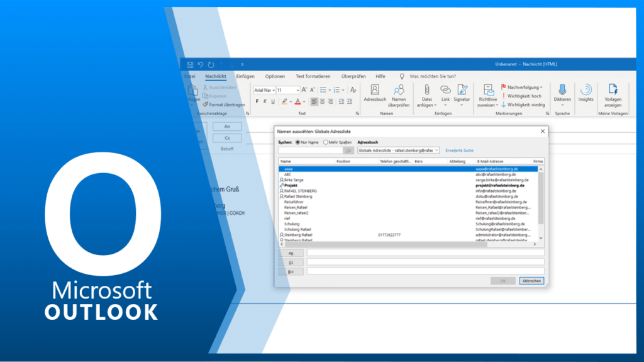
Task: Undo the last action in the title bar
Action: point(201,65)
